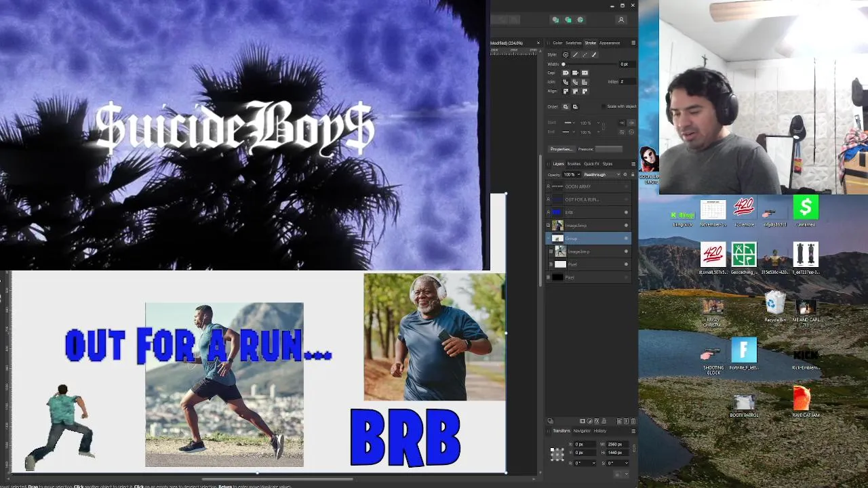Open Stroke panel hamburger menu
The width and height of the screenshot is (868, 488).
pos(633,43)
